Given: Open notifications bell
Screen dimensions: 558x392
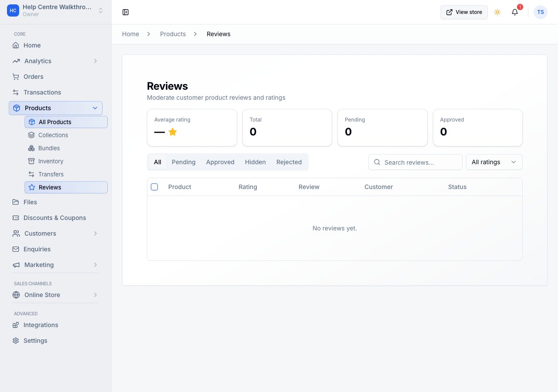Looking at the screenshot, I should point(515,12).
